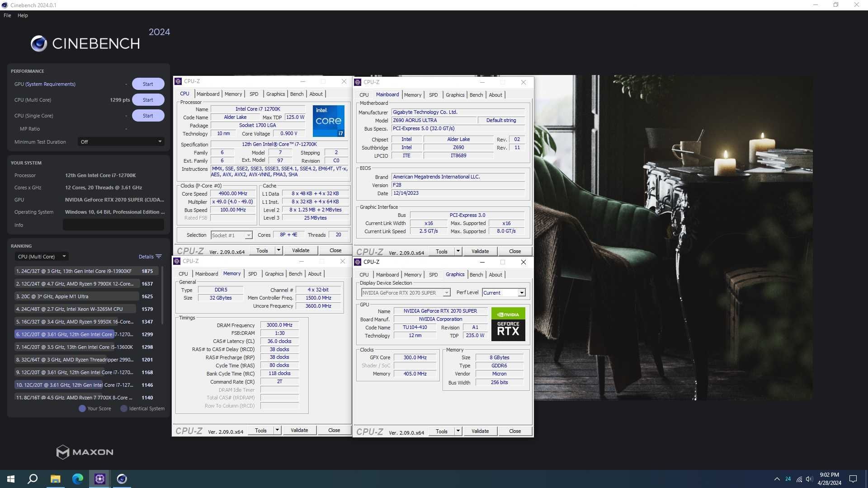Open Socket #1 selection dropdown
The height and width of the screenshot is (488, 868).
click(x=231, y=235)
